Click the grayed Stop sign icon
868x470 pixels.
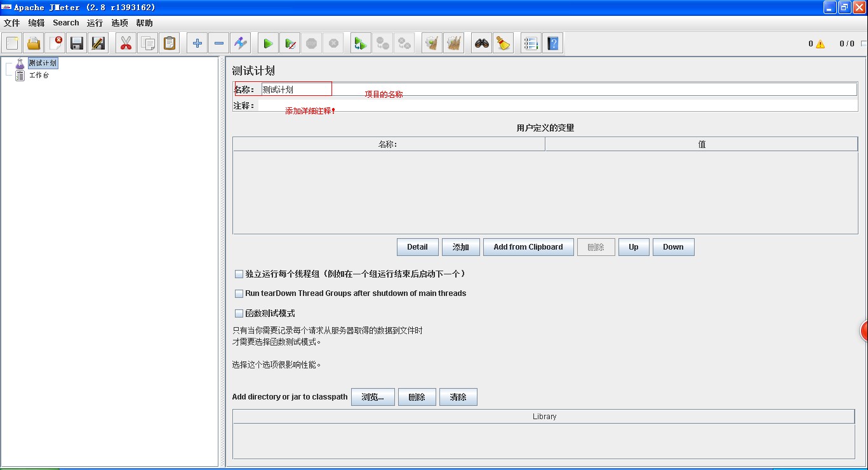click(311, 43)
